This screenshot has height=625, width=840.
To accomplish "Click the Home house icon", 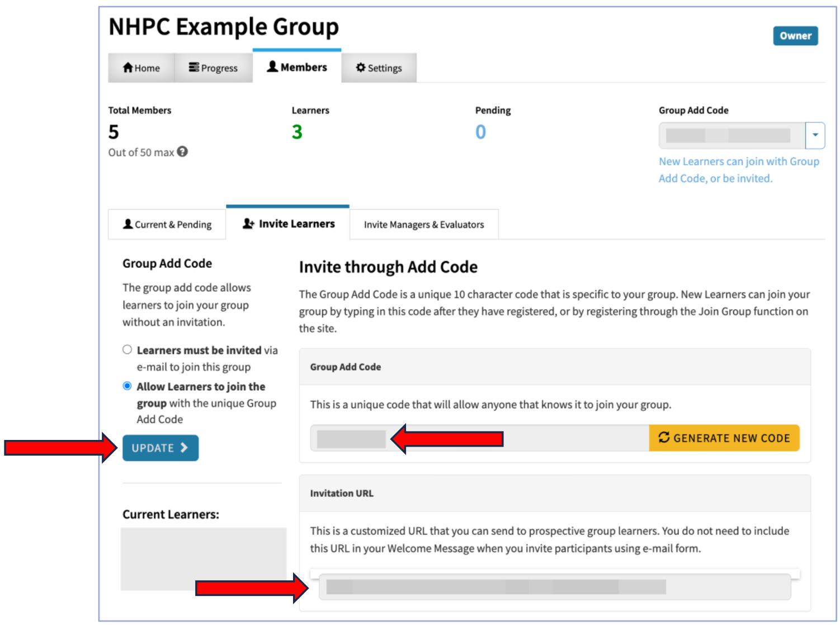I will click(128, 68).
